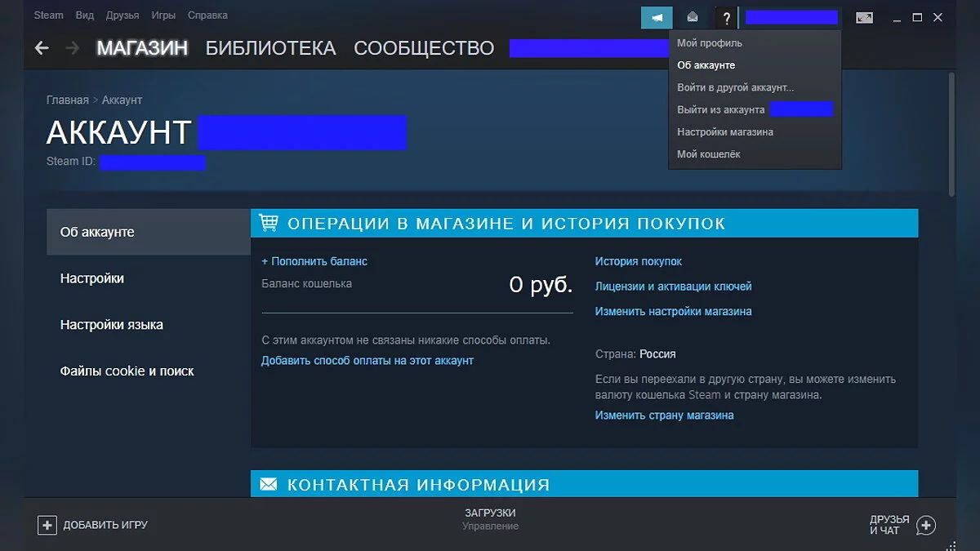Image resolution: width=980 pixels, height=551 pixels.
Task: Switch to the БИБЛИОТЕКА tab
Action: pyautogui.click(x=270, y=48)
